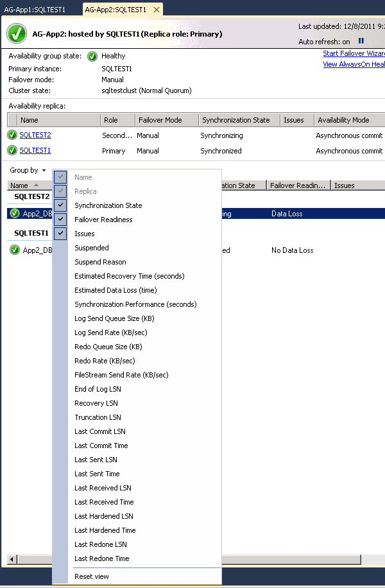The height and width of the screenshot is (588, 385).
Task: Choose Reset view in the menu
Action: click(92, 576)
